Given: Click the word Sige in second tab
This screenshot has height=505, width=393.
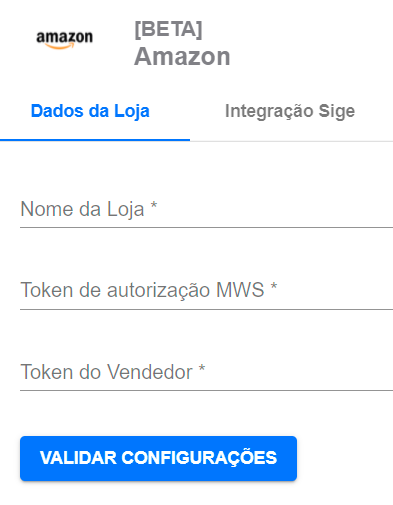Looking at the screenshot, I should pyautogui.click(x=337, y=112).
